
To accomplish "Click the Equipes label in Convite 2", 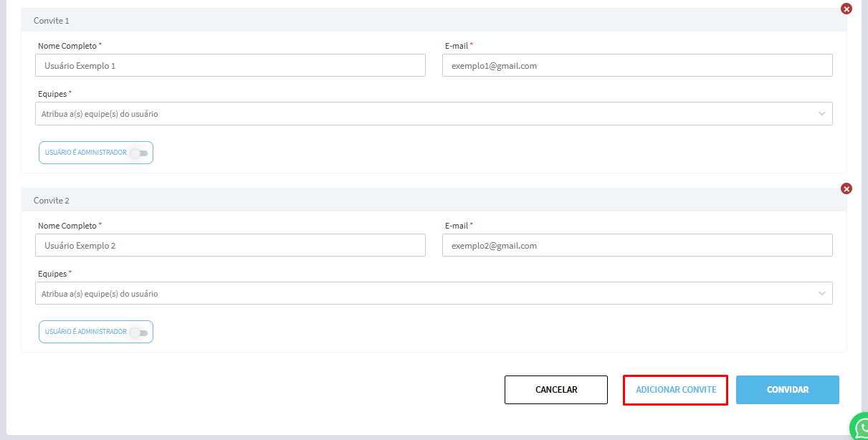I will (x=52, y=274).
